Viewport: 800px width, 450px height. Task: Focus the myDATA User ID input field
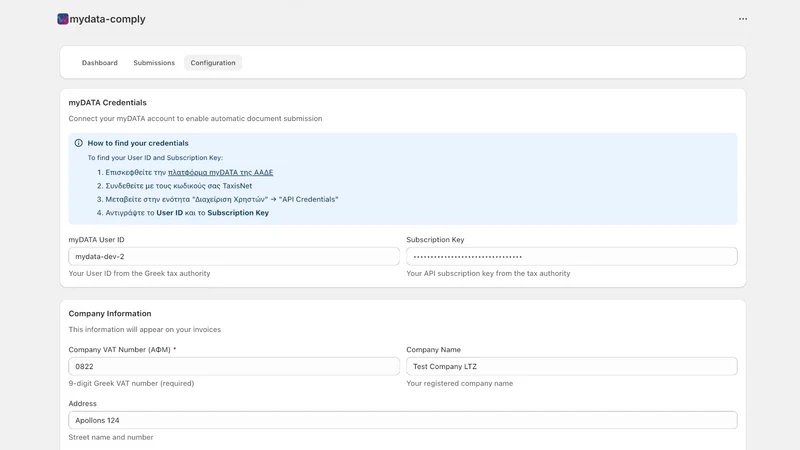point(234,257)
